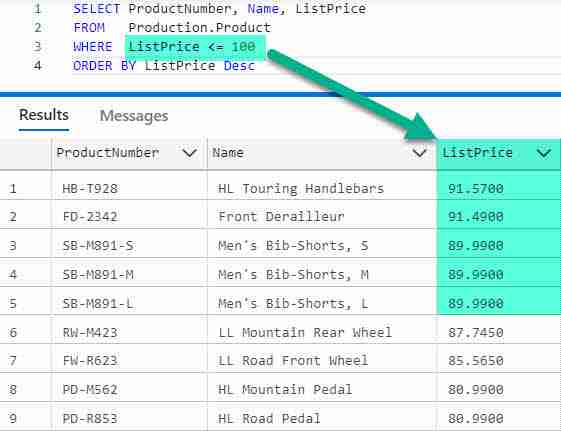The width and height of the screenshot is (561, 431).
Task: Open the Name column dropdown chevron
Action: (x=419, y=153)
